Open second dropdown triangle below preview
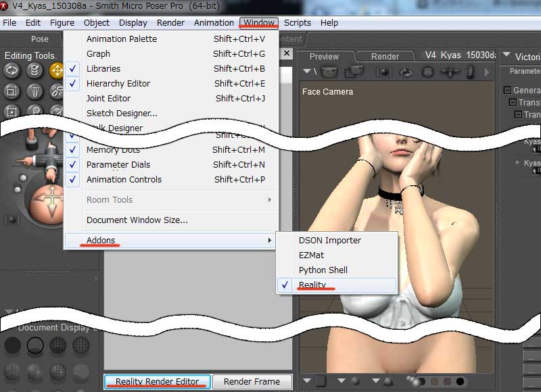541x392 pixels. tap(342, 381)
